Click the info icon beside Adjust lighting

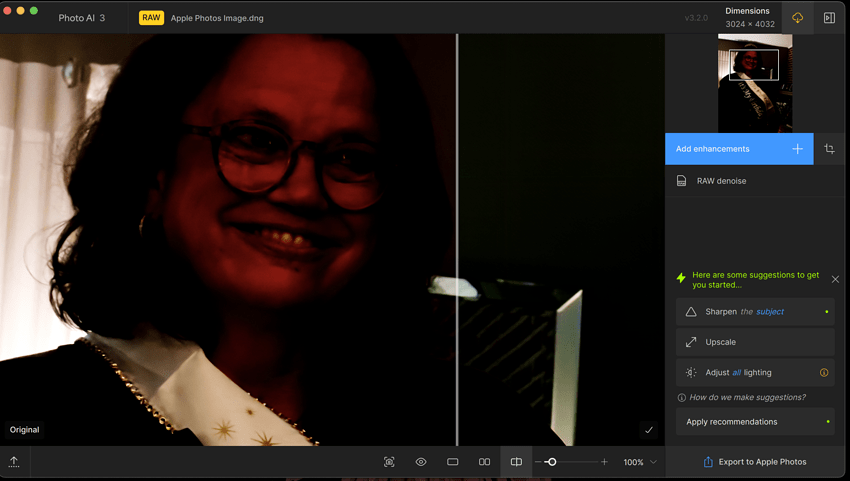click(824, 372)
